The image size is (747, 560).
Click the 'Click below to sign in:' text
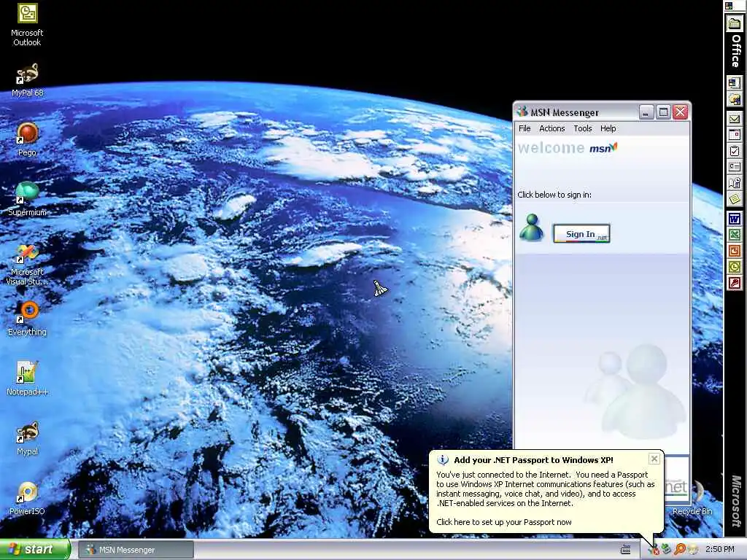point(554,195)
